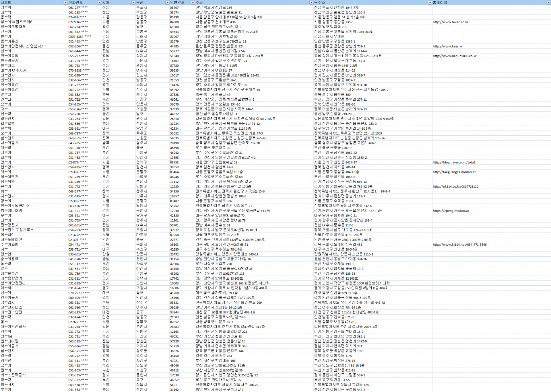Image resolution: width=551 pixels, height=392 pixels.
Task: Open filter dropdown for 구주소 column
Action: pyautogui.click(x=430, y=3)
